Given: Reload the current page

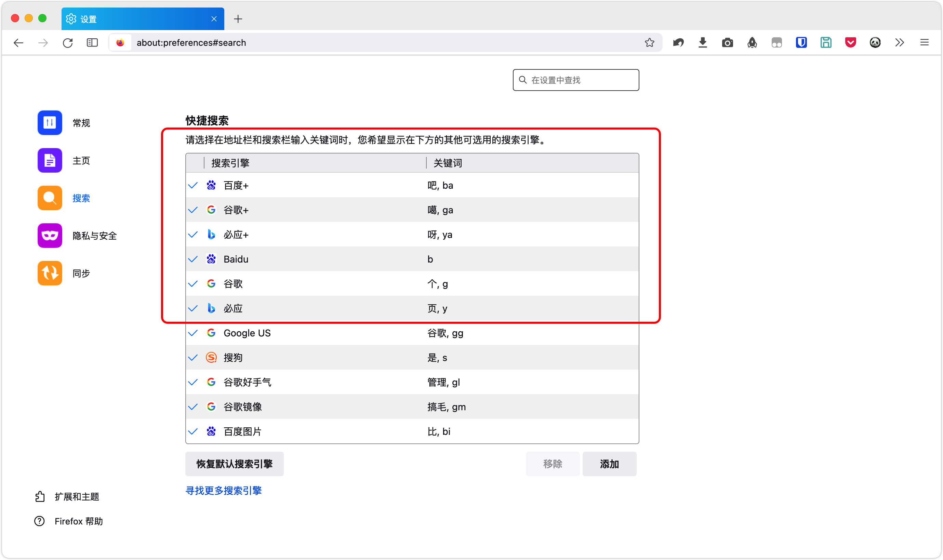Looking at the screenshot, I should click(68, 42).
